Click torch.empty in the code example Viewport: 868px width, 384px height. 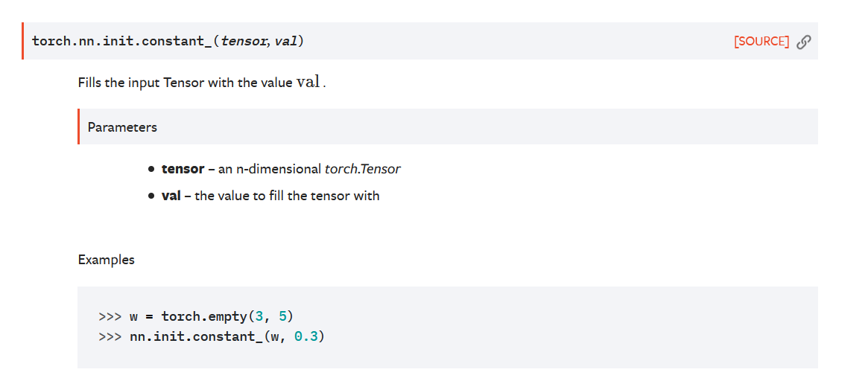pos(205,317)
